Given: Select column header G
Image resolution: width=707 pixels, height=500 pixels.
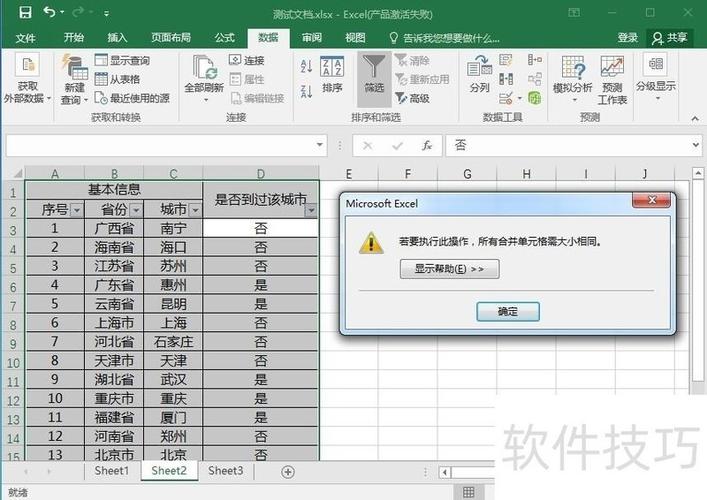Looking at the screenshot, I should click(467, 174).
